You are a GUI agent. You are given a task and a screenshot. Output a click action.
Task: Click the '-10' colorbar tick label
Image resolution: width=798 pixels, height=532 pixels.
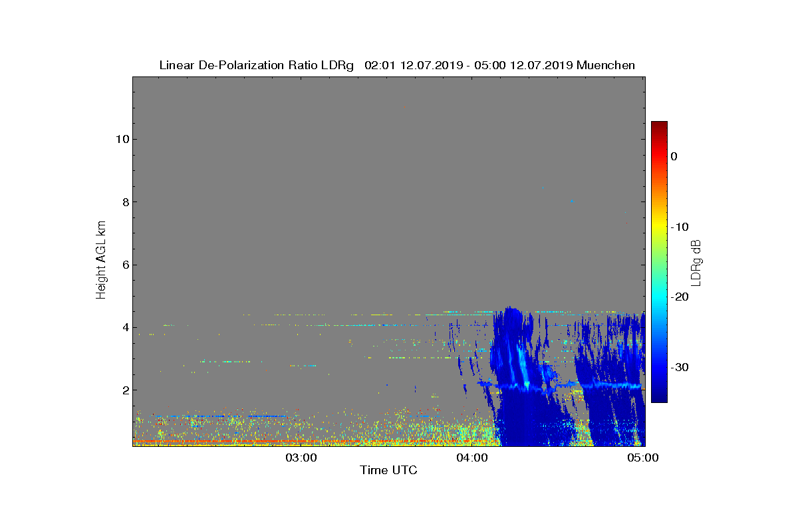click(679, 227)
